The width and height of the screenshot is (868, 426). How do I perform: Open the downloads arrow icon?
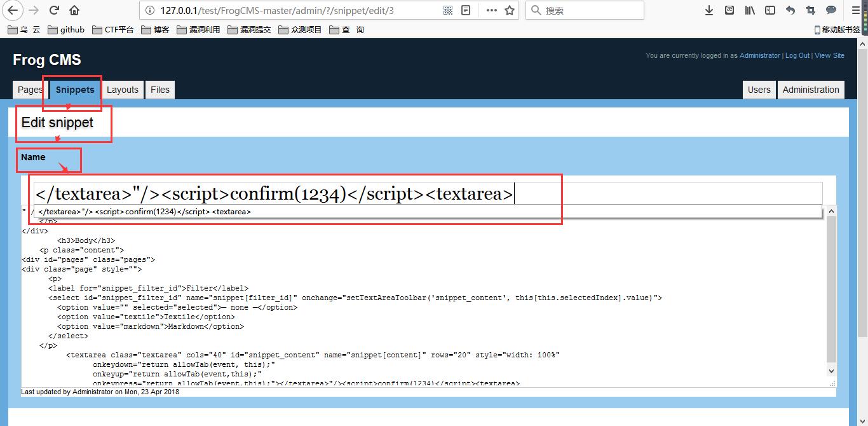tap(710, 10)
